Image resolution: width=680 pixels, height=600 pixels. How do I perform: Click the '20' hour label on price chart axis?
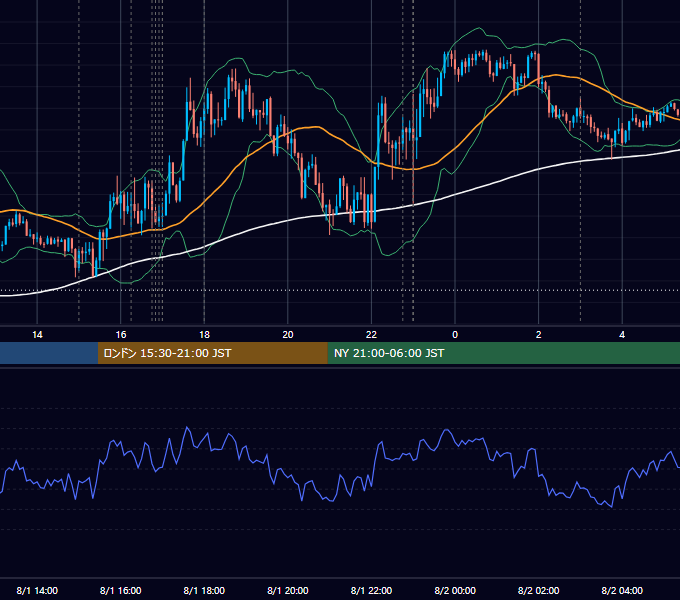coord(288,335)
